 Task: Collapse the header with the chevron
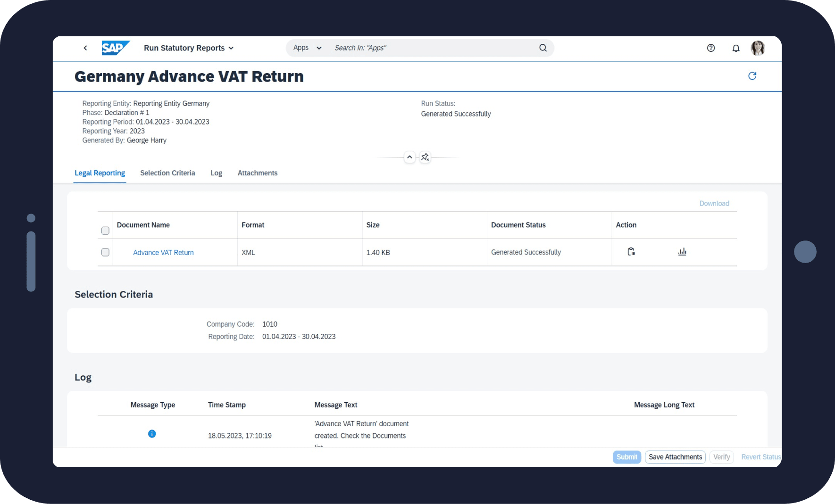coord(409,157)
